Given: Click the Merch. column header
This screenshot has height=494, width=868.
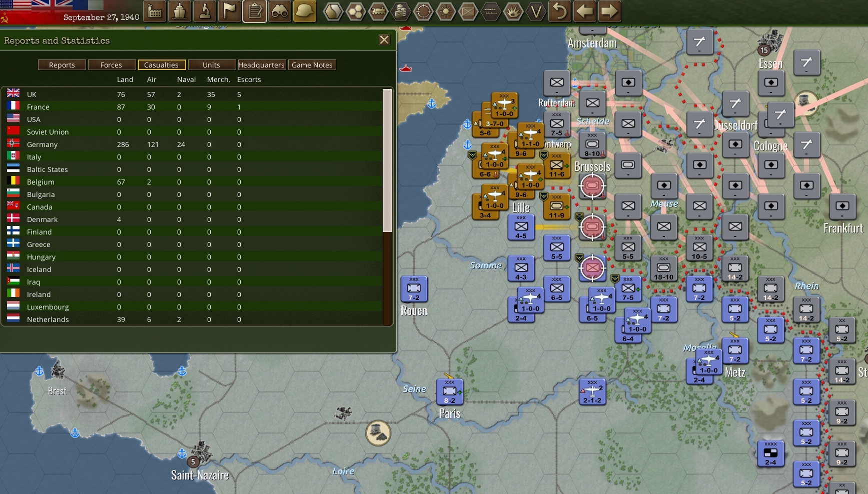Looking at the screenshot, I should point(219,79).
